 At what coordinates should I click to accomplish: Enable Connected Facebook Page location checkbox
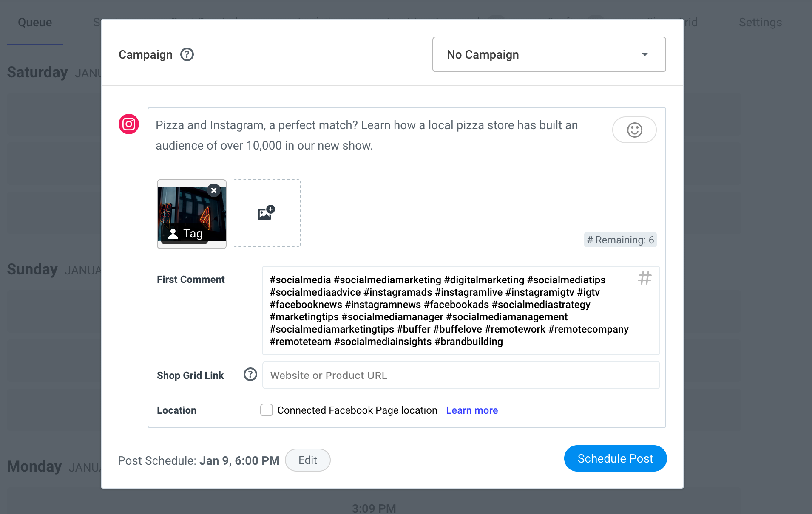(x=267, y=410)
